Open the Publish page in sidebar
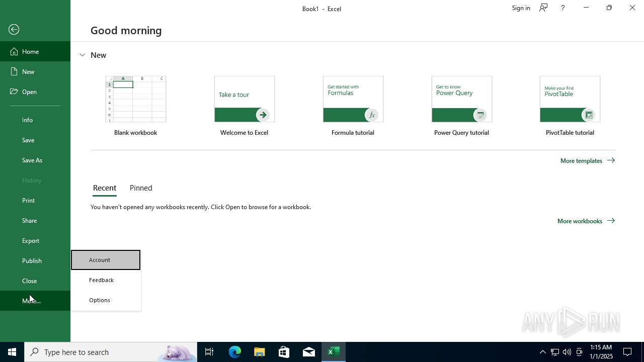 [x=35, y=260]
